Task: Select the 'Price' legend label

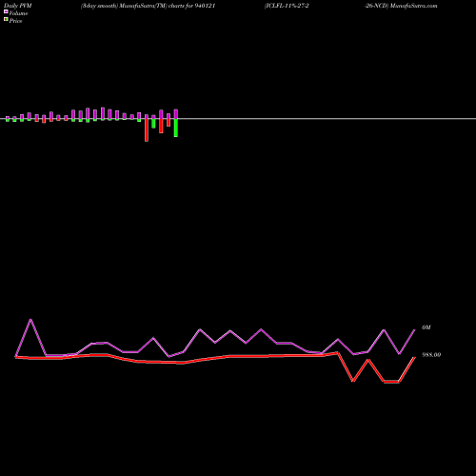Action: pos(15,21)
